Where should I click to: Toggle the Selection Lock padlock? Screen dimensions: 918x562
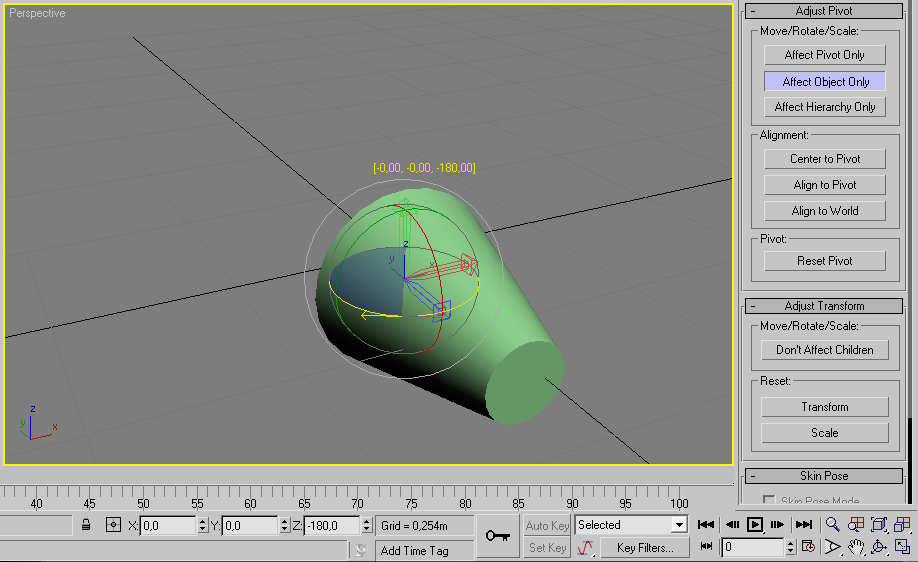(x=87, y=525)
